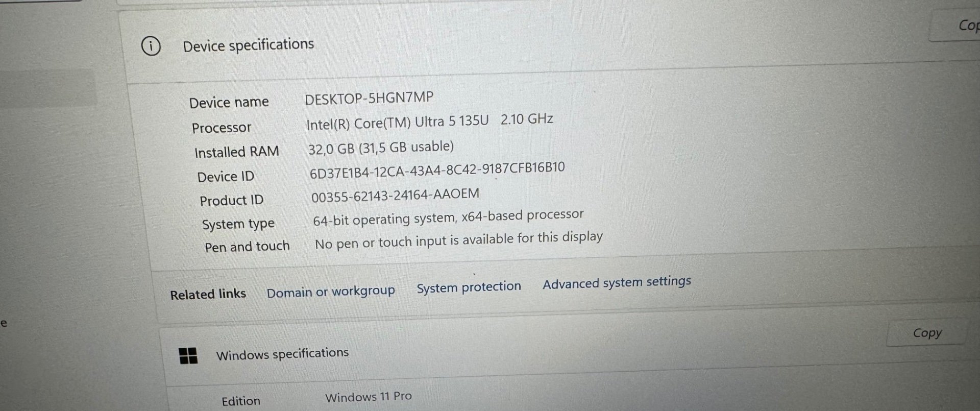
Task: Click the Product ID value 00355-62143-24164-AAOEM
Action: [395, 195]
